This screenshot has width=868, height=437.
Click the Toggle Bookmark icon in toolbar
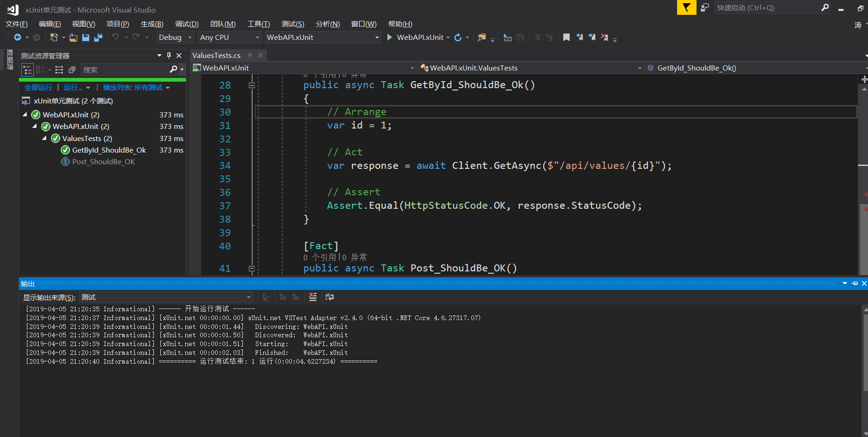click(x=566, y=38)
